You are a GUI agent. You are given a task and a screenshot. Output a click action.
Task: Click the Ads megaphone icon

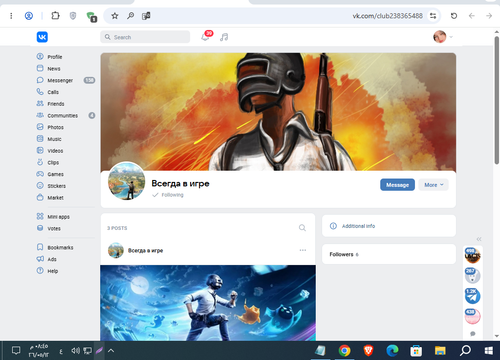40,259
